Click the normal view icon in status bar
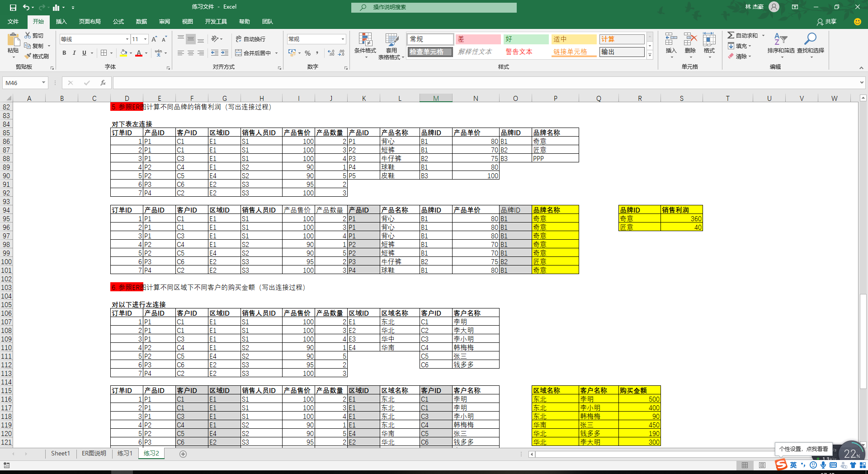Screen dimensions: 868x474 point(745,465)
